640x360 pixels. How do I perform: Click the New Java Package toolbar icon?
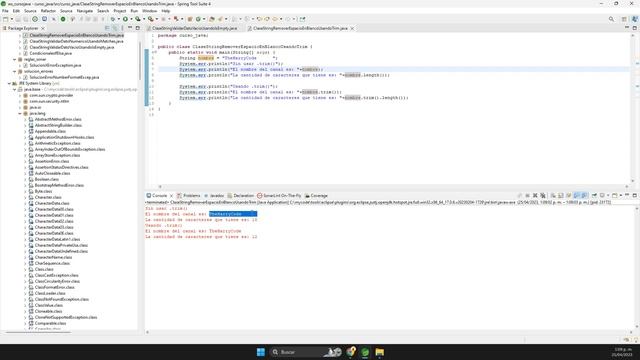point(190,19)
